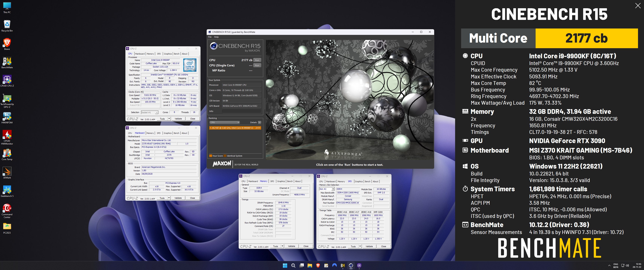Open the volume tray icon
The height and width of the screenshot is (270, 644).
(x=627, y=265)
